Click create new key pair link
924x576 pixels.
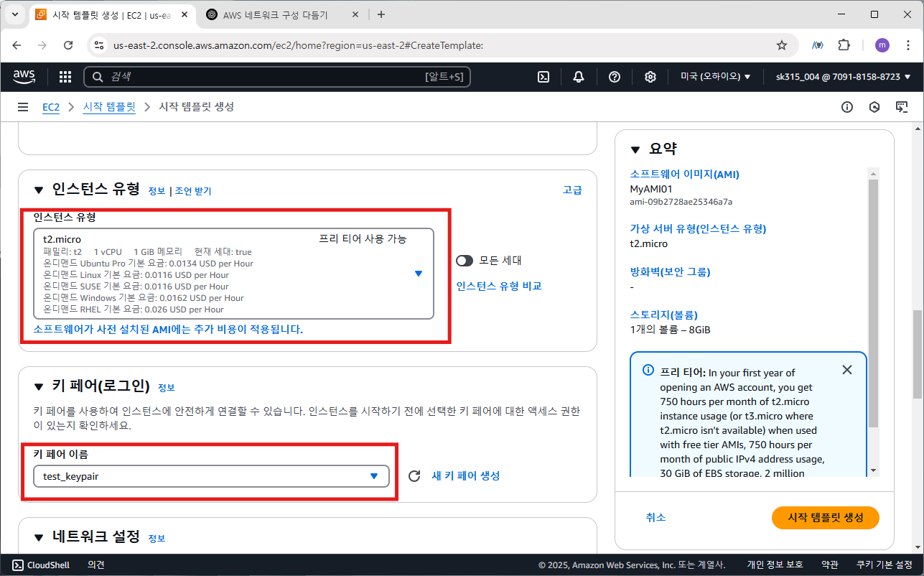point(466,476)
